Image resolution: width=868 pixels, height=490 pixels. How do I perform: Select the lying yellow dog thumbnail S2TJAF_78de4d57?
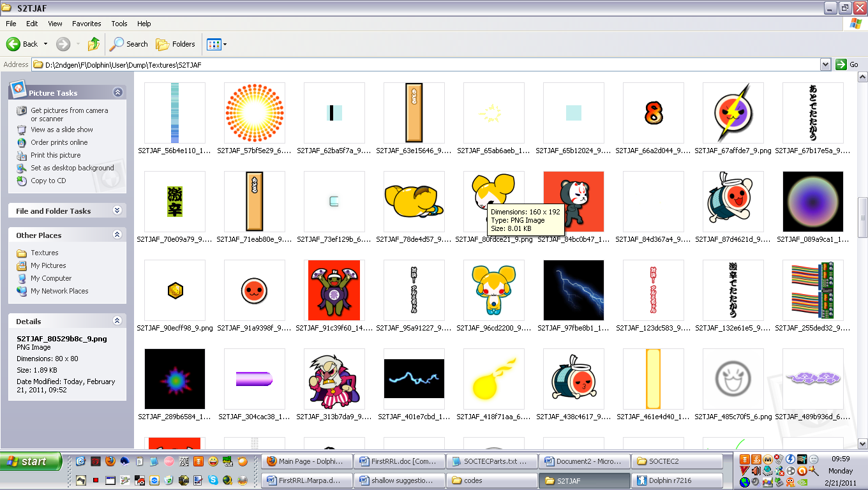point(414,201)
